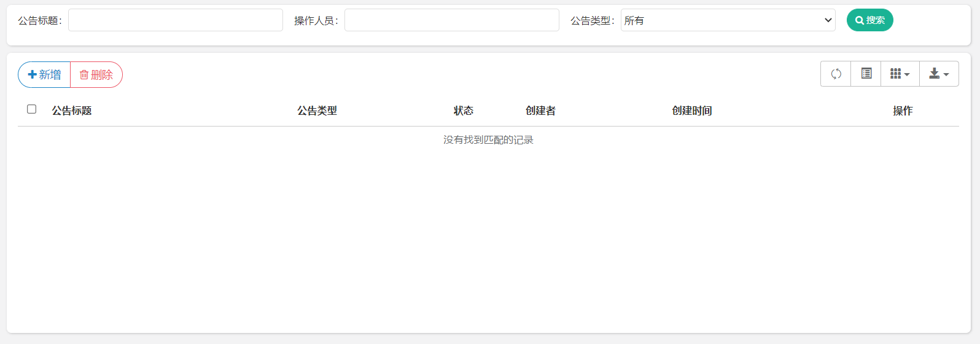Click into the 操作人员 input field
Viewport: 980px width, 344px height.
452,20
